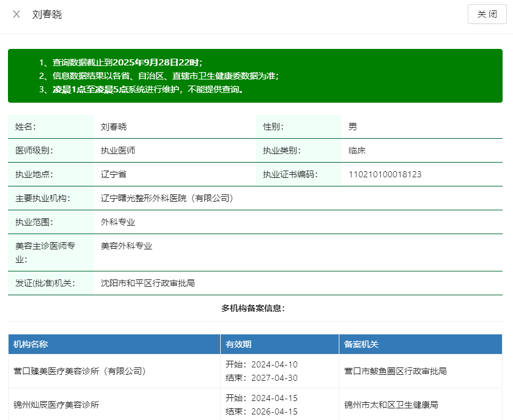Screen dimensions: 513x420
Task: Click the 美容外科专业 specialty value
Action: (127, 246)
